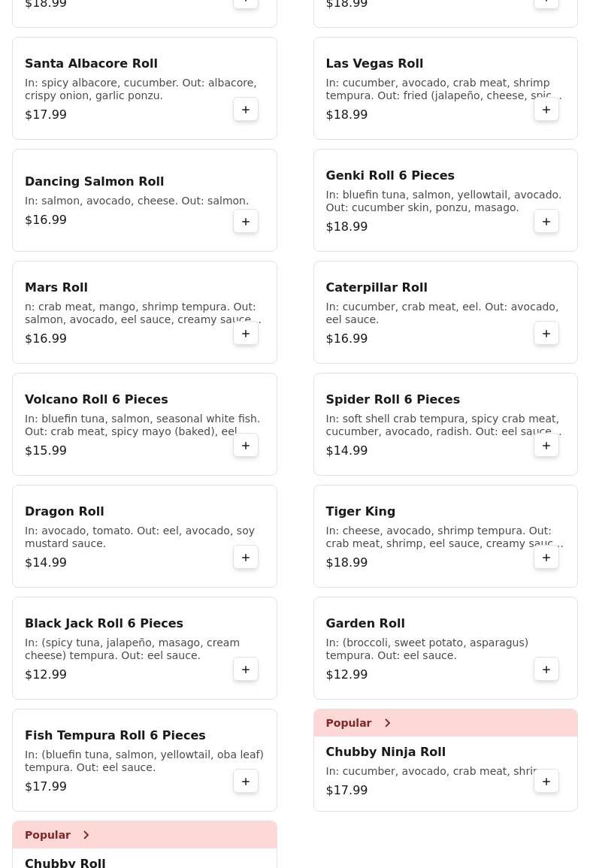Add Santa Albacore Roll with plus icon
The image size is (590, 868).
[x=246, y=110]
